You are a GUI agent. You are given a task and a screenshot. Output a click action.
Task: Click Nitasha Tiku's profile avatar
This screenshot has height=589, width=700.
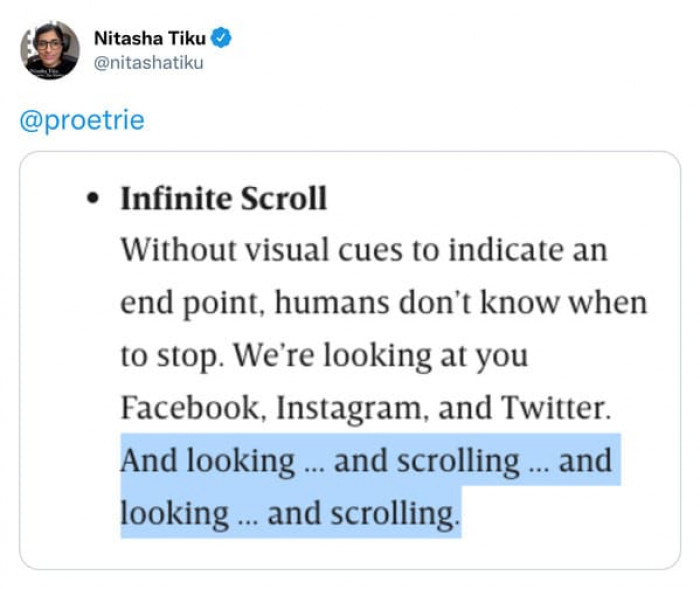pos(50,50)
